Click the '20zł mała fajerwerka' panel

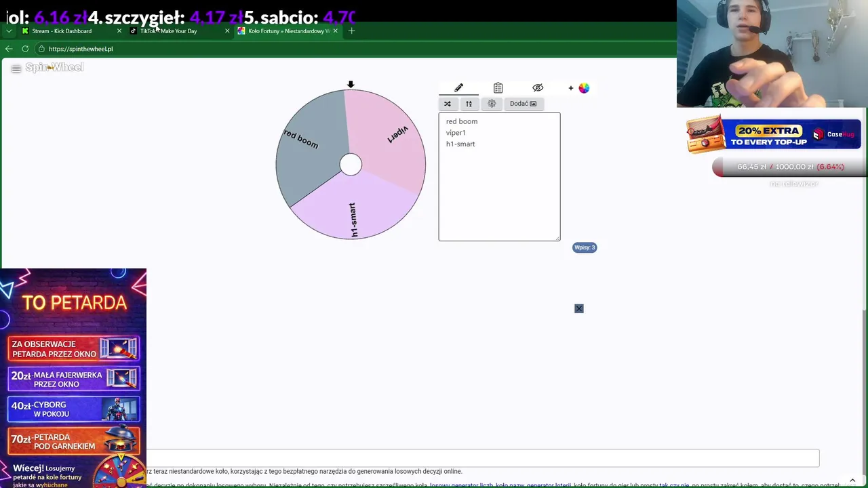(x=73, y=380)
